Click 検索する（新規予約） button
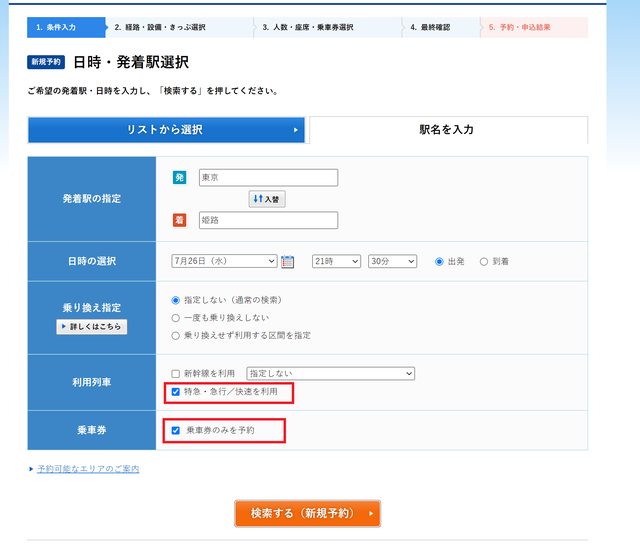The image size is (640, 551). (x=308, y=513)
